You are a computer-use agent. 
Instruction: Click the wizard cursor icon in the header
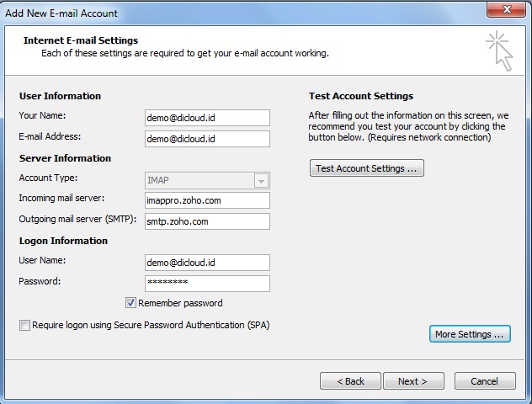(499, 50)
